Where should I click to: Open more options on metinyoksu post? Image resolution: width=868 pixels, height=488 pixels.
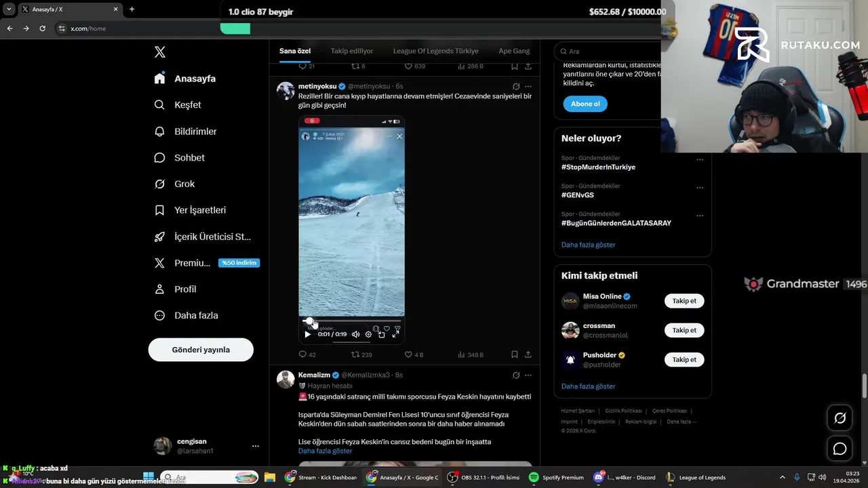[528, 87]
